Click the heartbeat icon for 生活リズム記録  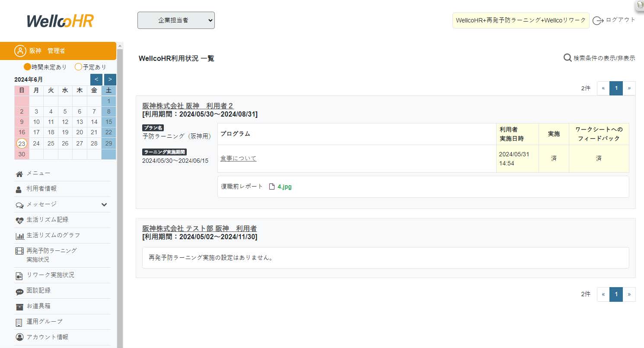click(x=19, y=220)
